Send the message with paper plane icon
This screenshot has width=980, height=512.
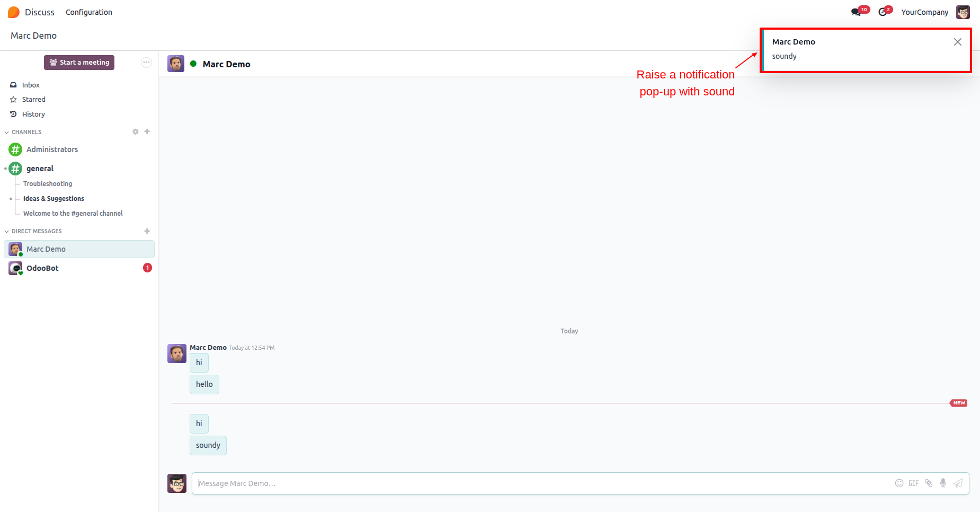click(958, 483)
